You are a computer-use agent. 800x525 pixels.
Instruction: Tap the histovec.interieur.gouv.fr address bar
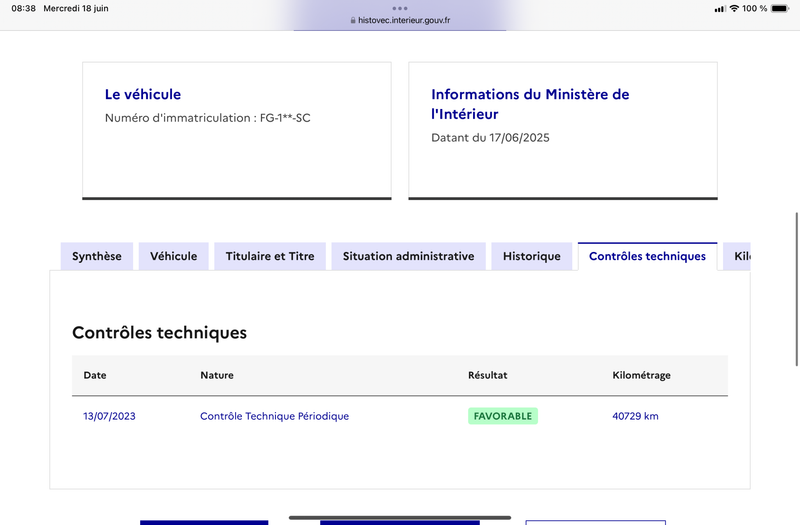[400, 20]
